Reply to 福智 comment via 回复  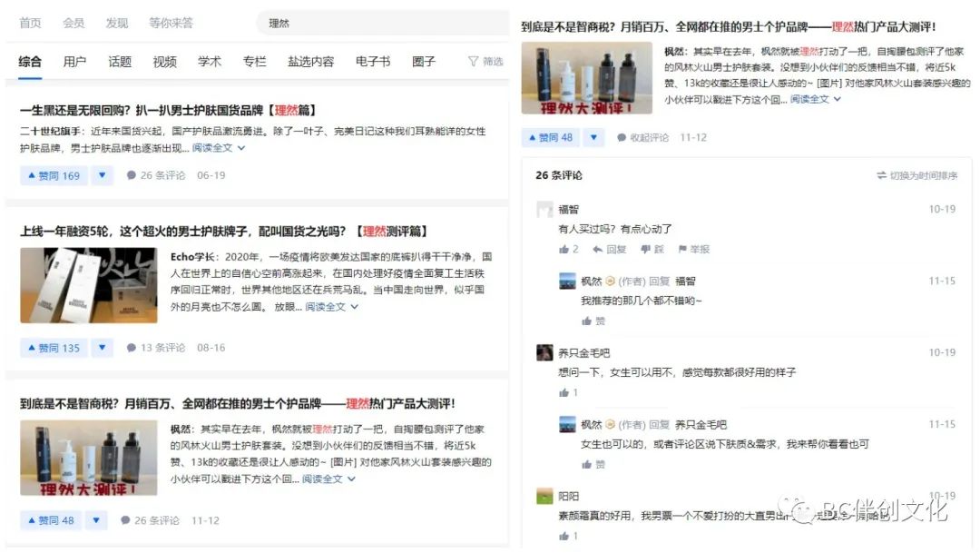click(610, 250)
